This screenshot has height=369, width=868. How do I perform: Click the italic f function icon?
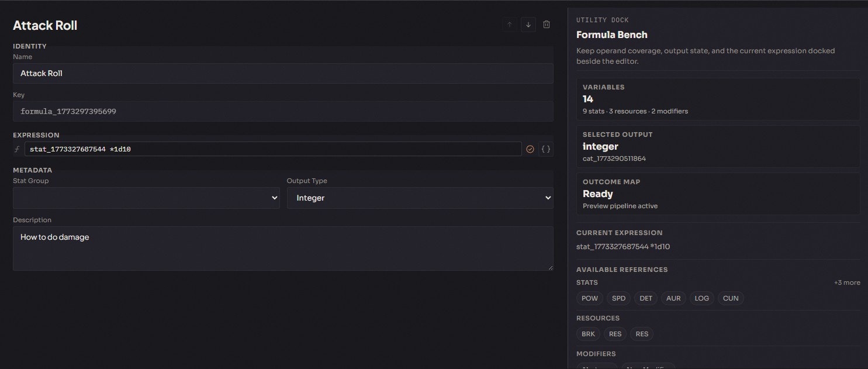click(17, 149)
